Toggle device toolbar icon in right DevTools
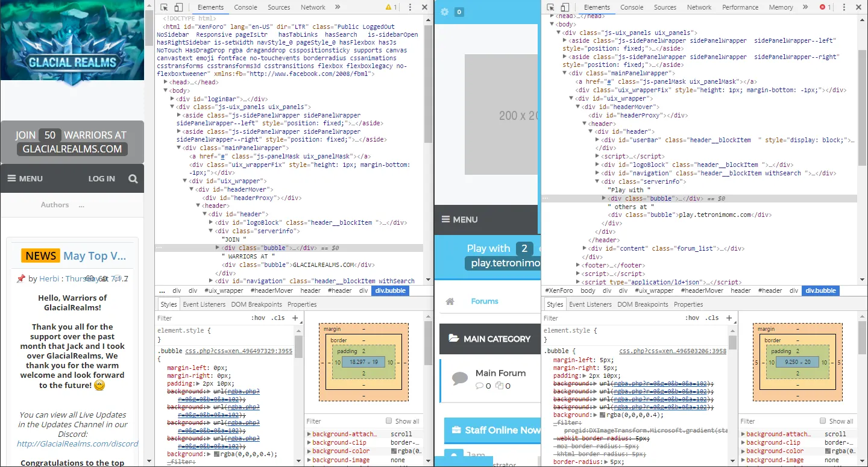This screenshot has width=868, height=467. 564,7
